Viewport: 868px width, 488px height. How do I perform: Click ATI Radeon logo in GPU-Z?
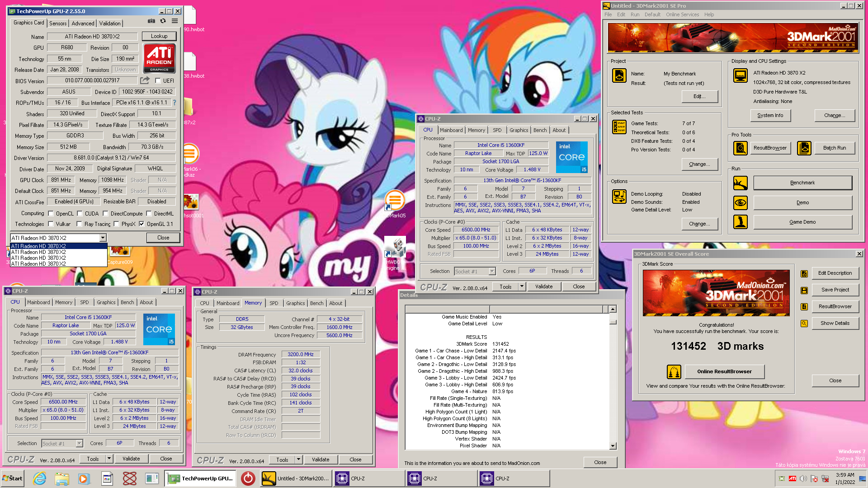[159, 58]
